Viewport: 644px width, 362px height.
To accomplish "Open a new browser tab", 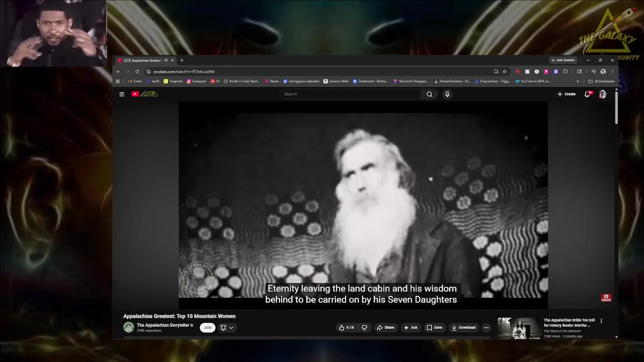I will pos(182,60).
